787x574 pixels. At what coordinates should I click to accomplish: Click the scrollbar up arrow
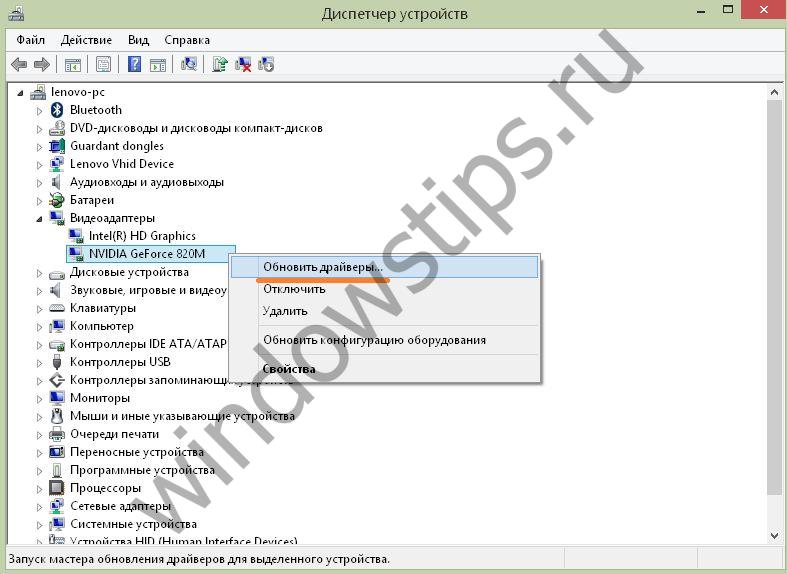[x=774, y=92]
